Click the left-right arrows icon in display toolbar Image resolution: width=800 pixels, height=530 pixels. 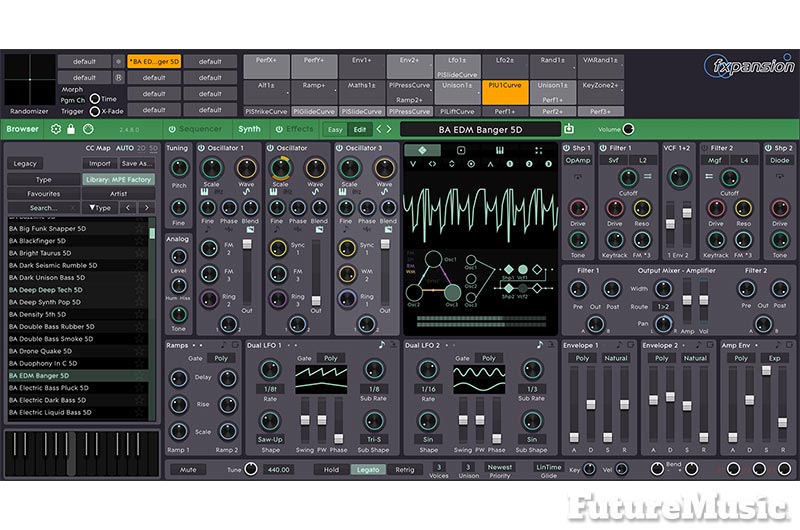[432, 164]
